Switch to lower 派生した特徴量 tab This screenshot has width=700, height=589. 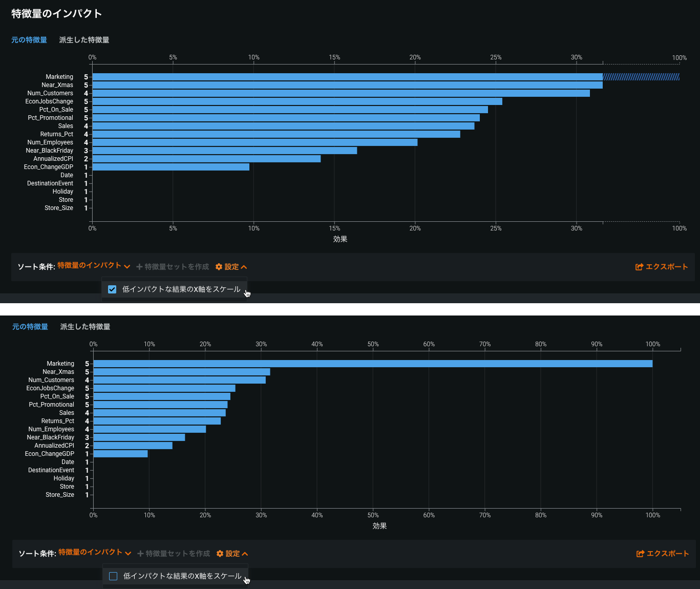(x=85, y=327)
